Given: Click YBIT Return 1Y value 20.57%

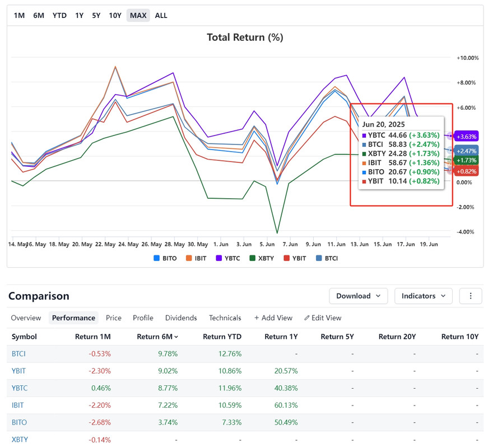Looking at the screenshot, I should click(286, 371).
